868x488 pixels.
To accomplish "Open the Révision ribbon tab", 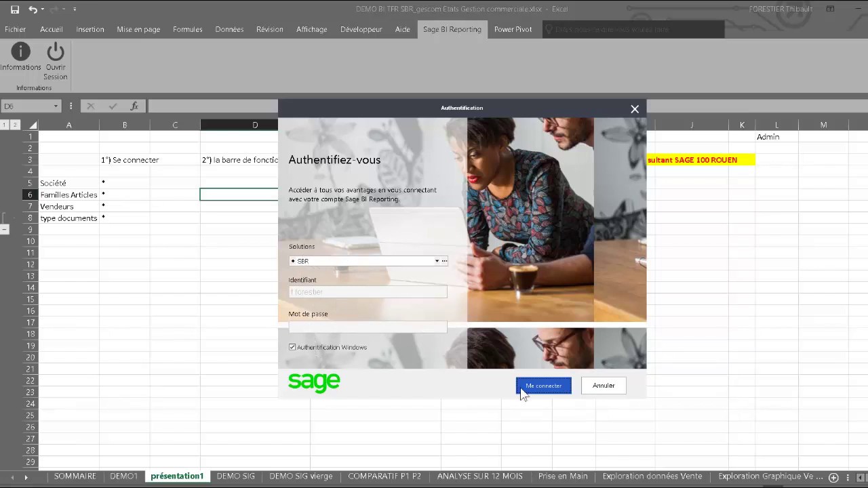I will tap(270, 29).
